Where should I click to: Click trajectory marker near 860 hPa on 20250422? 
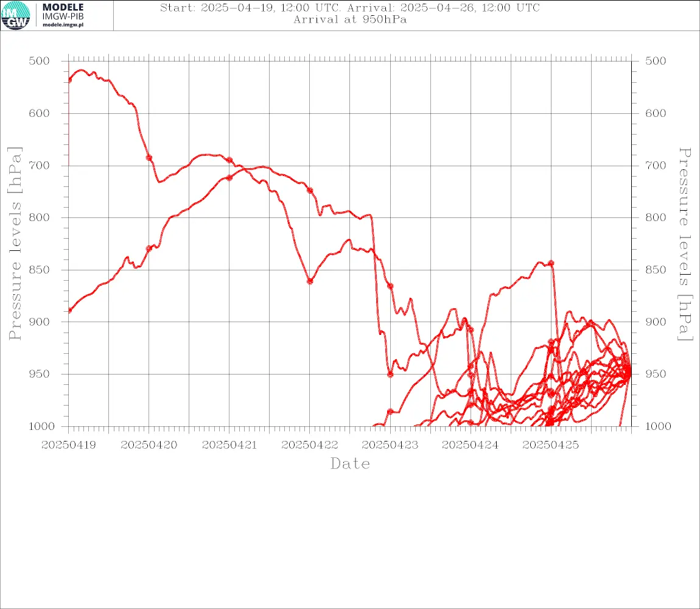point(310,281)
